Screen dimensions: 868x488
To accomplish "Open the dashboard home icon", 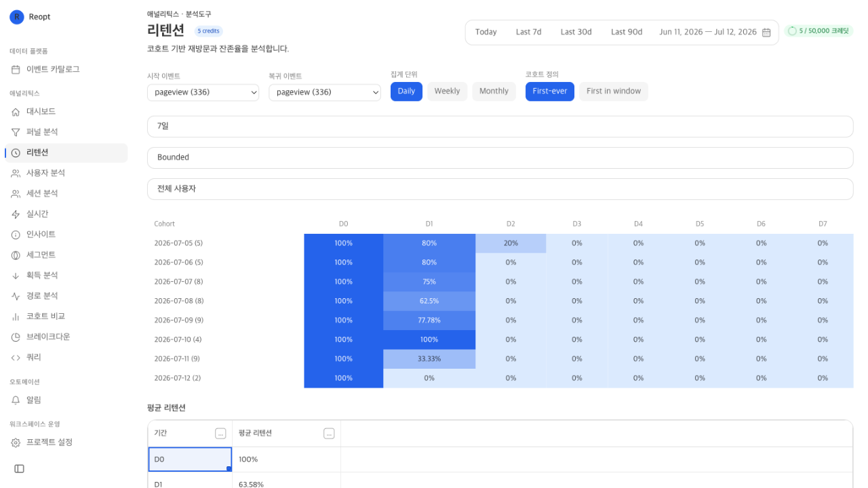I will (x=16, y=112).
